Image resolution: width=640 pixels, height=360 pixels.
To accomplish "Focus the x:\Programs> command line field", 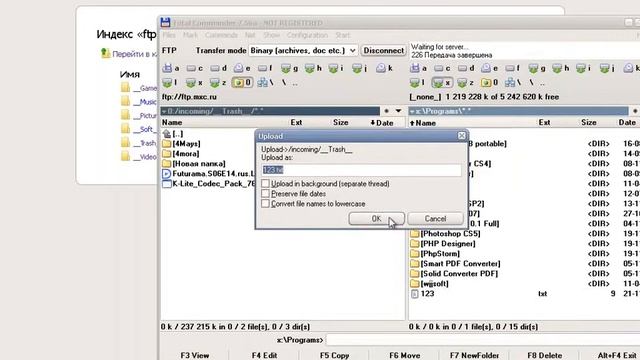I will pyautogui.click(x=483, y=340).
